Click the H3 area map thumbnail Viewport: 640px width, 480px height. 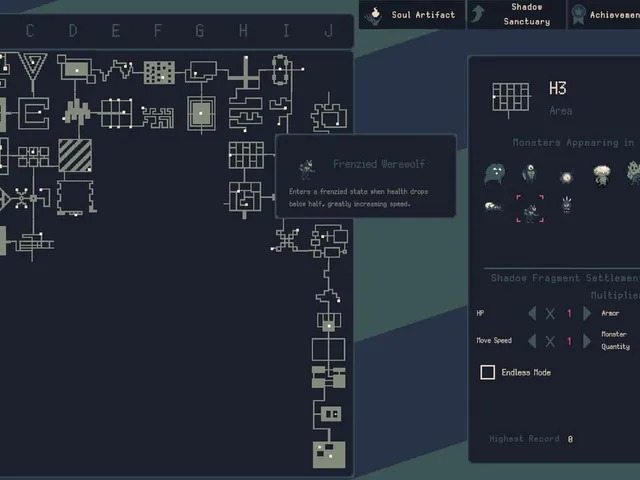point(511,98)
